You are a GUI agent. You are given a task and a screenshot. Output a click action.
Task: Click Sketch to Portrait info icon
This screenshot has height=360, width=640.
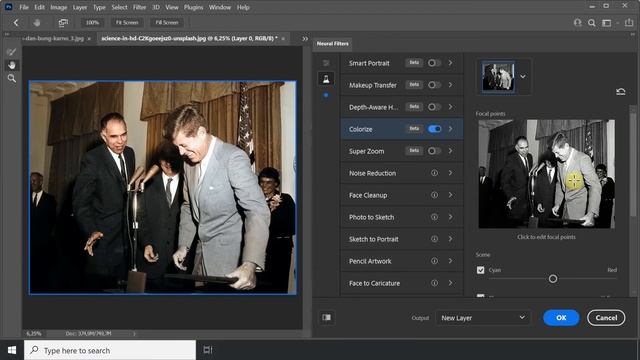coord(434,239)
